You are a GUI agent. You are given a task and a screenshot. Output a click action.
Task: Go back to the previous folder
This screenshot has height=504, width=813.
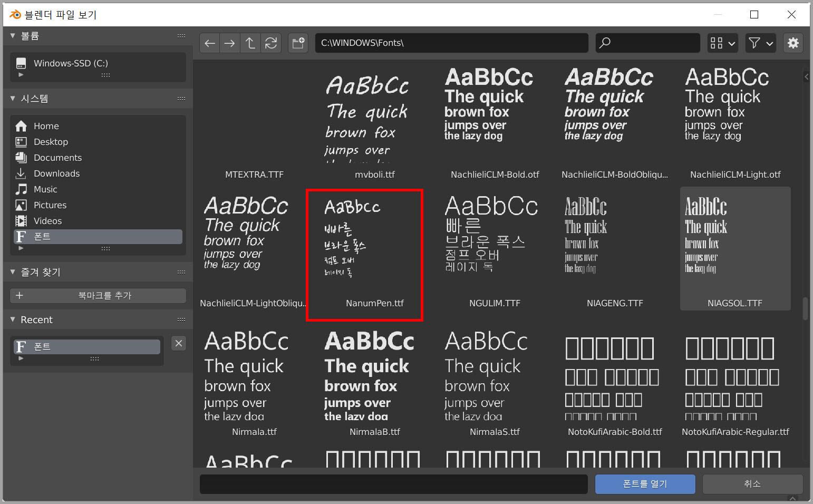(209, 43)
